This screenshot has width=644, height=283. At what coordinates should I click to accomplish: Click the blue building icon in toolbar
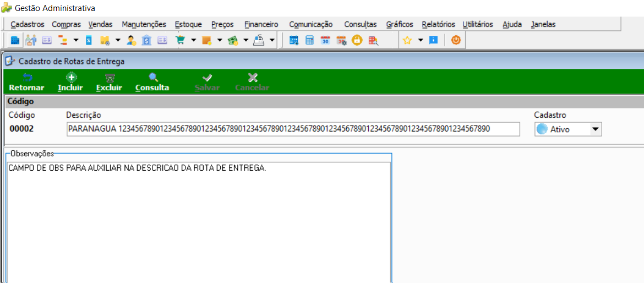[x=15, y=40]
